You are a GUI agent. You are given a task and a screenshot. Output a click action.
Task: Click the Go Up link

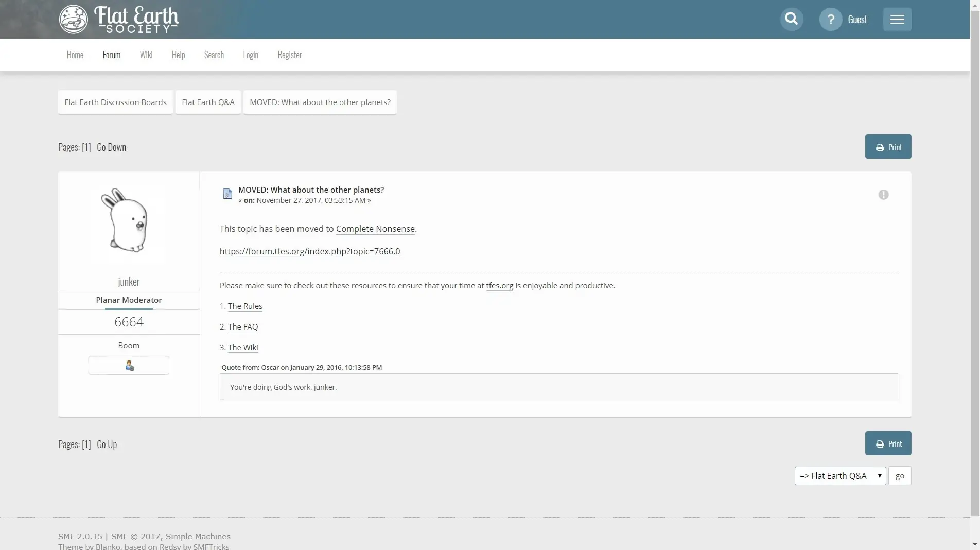107,444
